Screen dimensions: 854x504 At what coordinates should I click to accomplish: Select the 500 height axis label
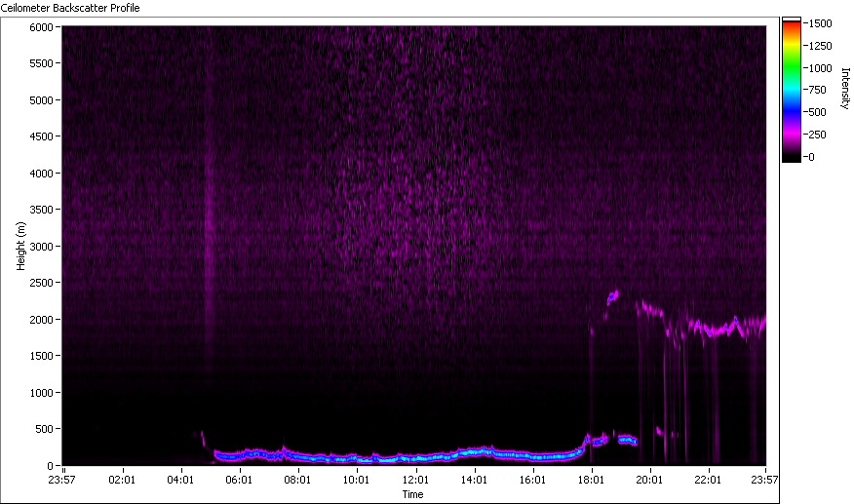click(x=44, y=429)
